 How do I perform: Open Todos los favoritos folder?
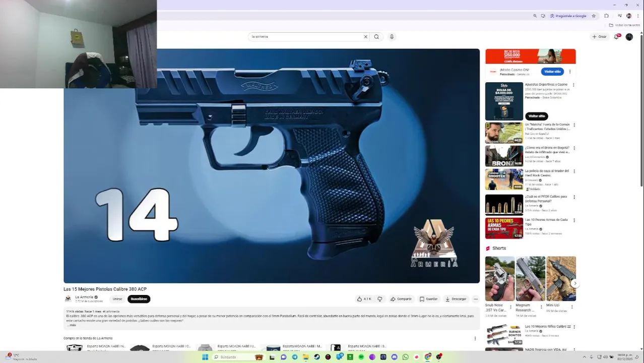coord(624,25)
